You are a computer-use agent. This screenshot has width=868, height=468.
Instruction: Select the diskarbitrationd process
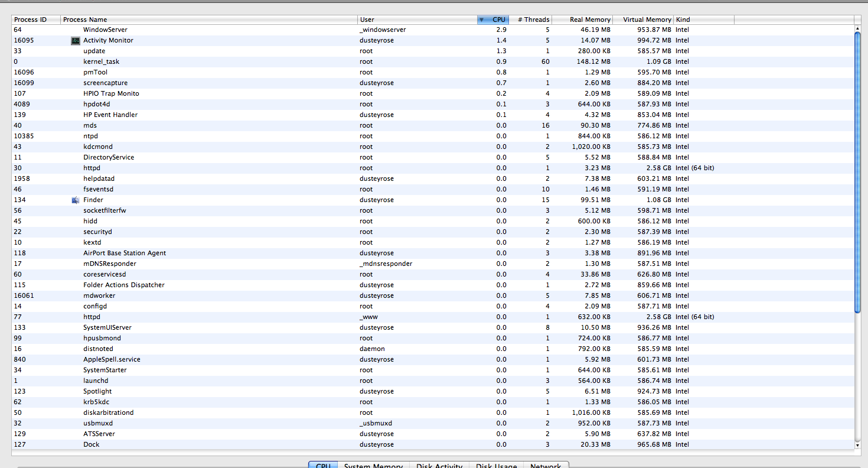[433, 412]
